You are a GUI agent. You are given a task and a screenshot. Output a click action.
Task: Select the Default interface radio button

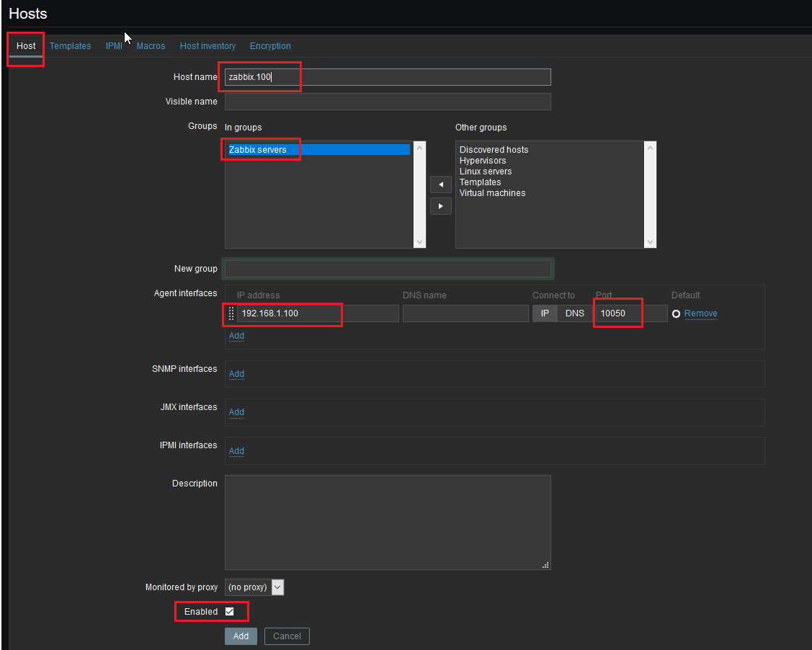point(676,313)
